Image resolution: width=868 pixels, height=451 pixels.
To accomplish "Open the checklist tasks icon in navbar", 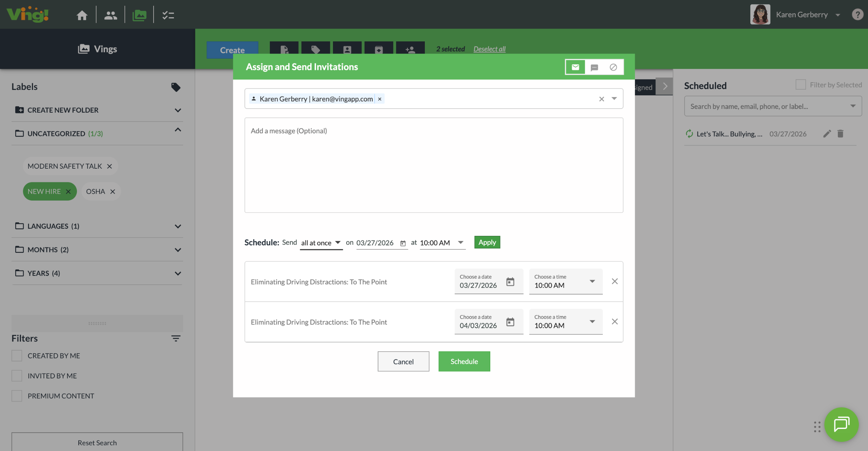I will point(168,15).
